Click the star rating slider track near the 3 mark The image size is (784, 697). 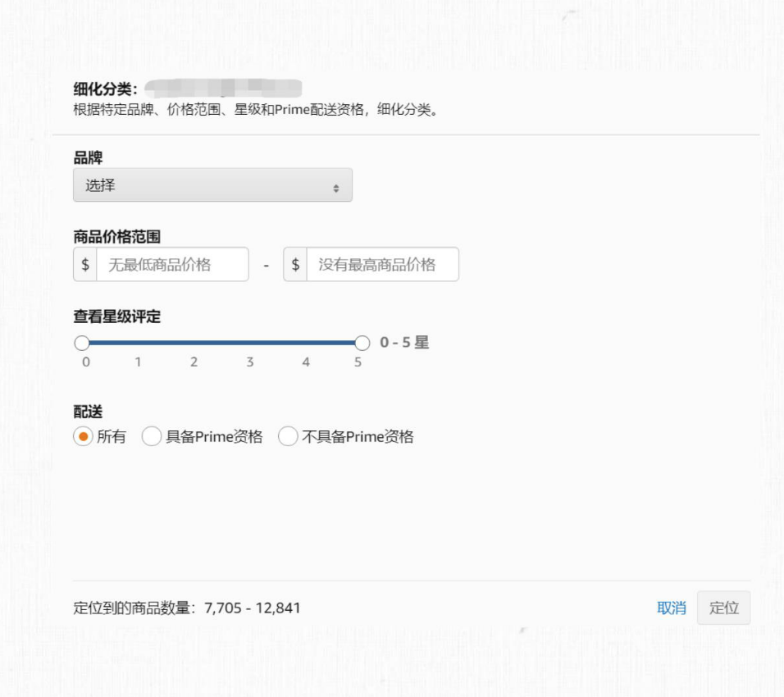250,342
